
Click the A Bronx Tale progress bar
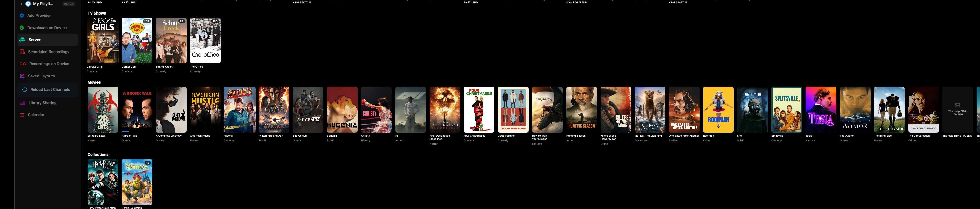[x=126, y=132]
